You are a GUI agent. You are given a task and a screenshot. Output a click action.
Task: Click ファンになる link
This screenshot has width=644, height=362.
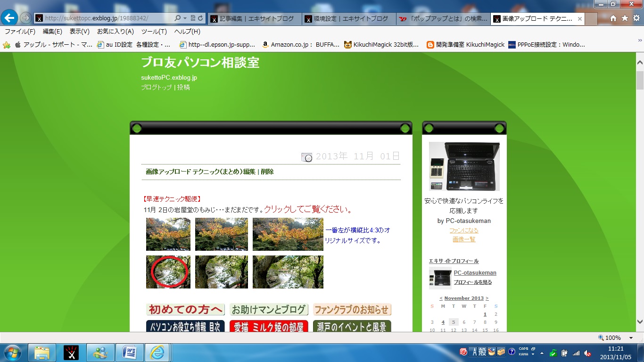tap(464, 230)
